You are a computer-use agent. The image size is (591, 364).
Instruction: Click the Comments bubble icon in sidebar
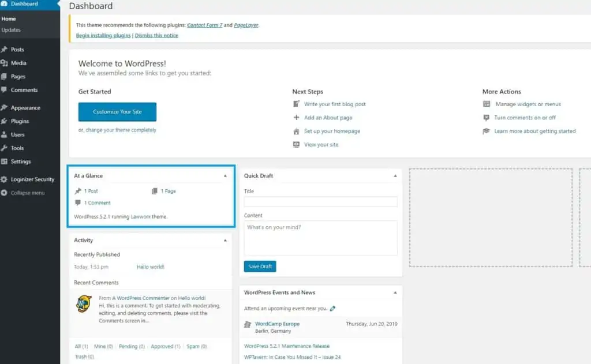4,89
